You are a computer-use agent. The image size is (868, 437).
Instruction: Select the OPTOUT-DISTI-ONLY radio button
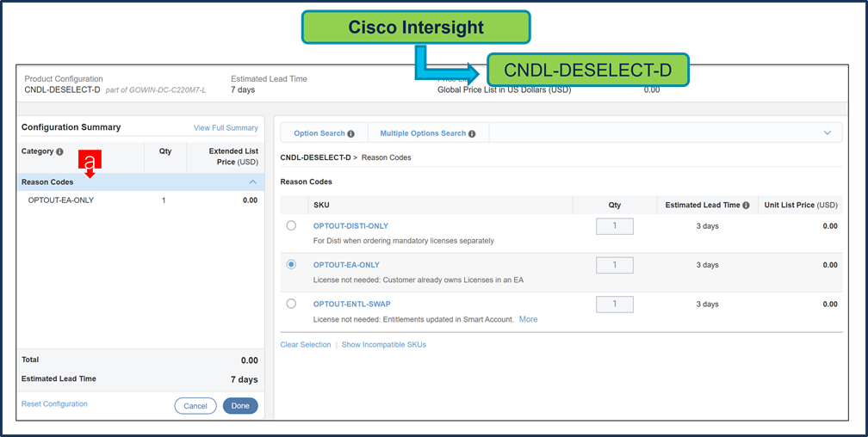[x=291, y=225]
